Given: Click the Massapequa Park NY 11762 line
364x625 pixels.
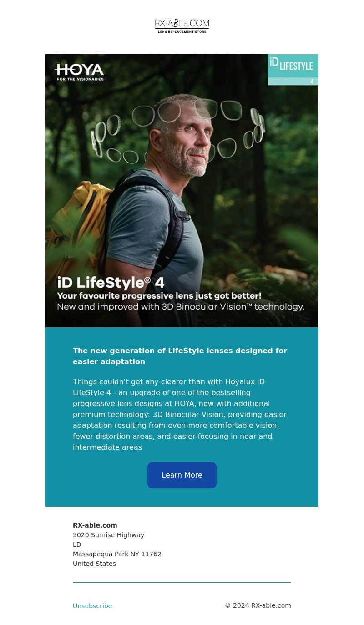Looking at the screenshot, I should [x=117, y=554].
